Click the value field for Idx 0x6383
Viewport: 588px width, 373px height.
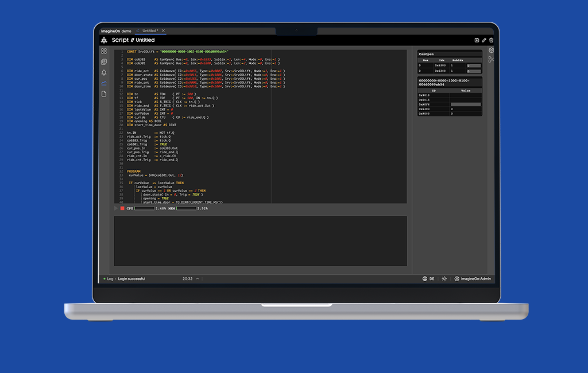click(473, 66)
